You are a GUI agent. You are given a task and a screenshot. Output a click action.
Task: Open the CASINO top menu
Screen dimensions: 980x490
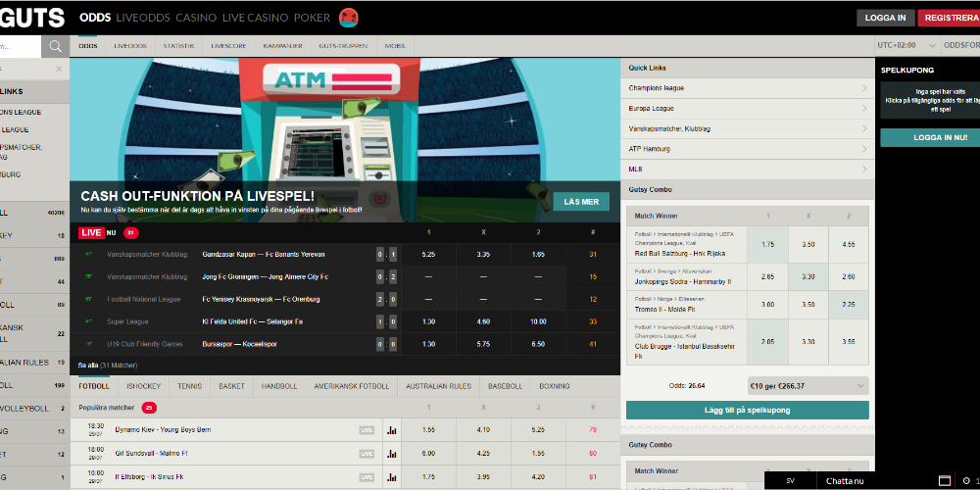pyautogui.click(x=196, y=18)
